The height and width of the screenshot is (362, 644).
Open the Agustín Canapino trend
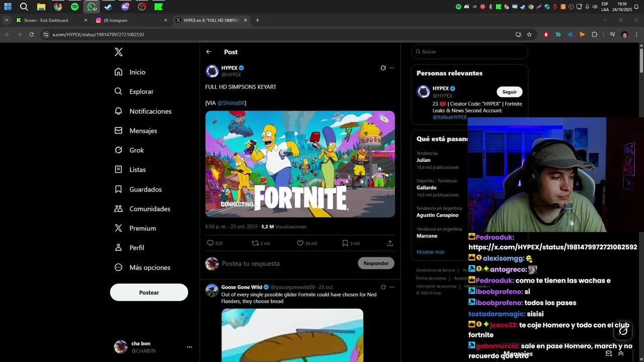coord(438,215)
